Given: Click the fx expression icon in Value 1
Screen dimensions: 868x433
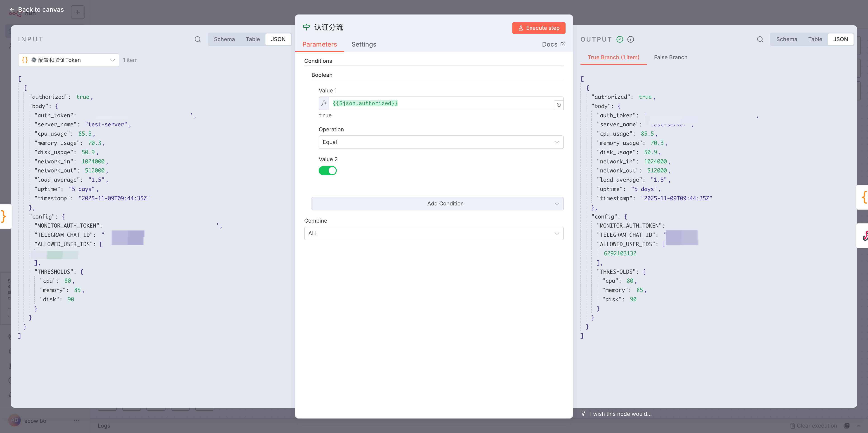Looking at the screenshot, I should (x=324, y=103).
